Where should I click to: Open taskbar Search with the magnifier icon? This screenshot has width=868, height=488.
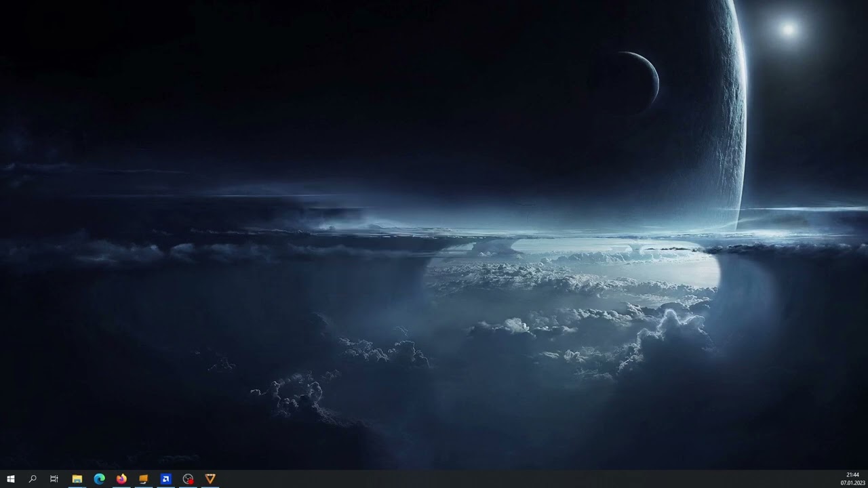(x=33, y=479)
